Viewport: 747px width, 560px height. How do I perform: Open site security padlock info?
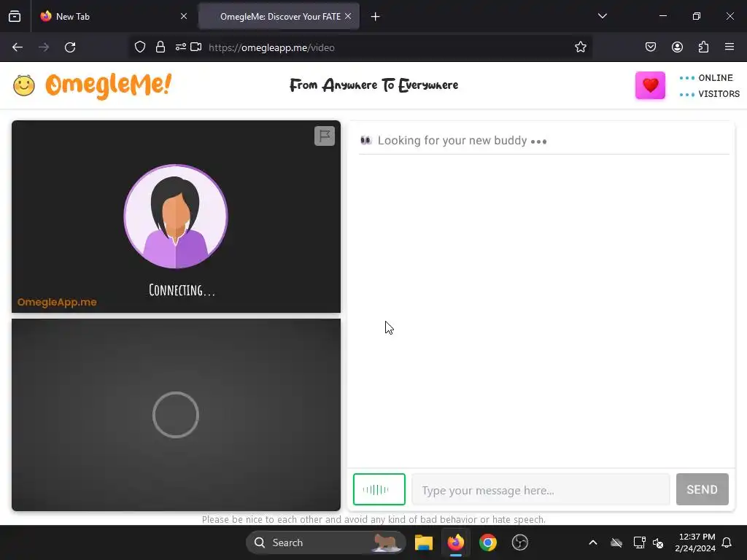[x=160, y=47]
